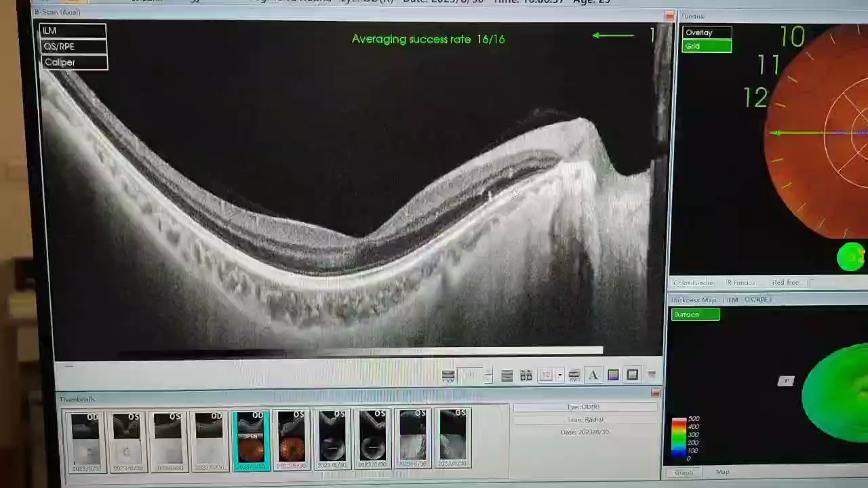Open the Map tab below thickness map

click(723, 472)
